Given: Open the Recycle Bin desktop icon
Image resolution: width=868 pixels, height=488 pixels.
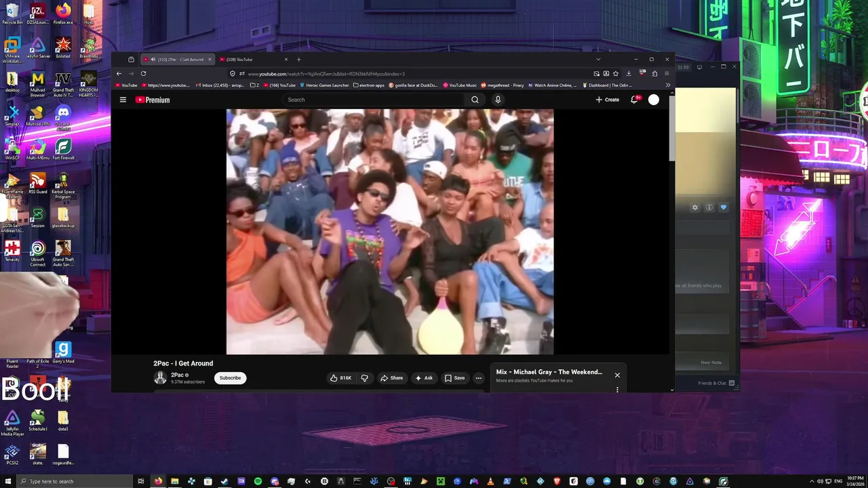Looking at the screenshot, I should tap(12, 14).
